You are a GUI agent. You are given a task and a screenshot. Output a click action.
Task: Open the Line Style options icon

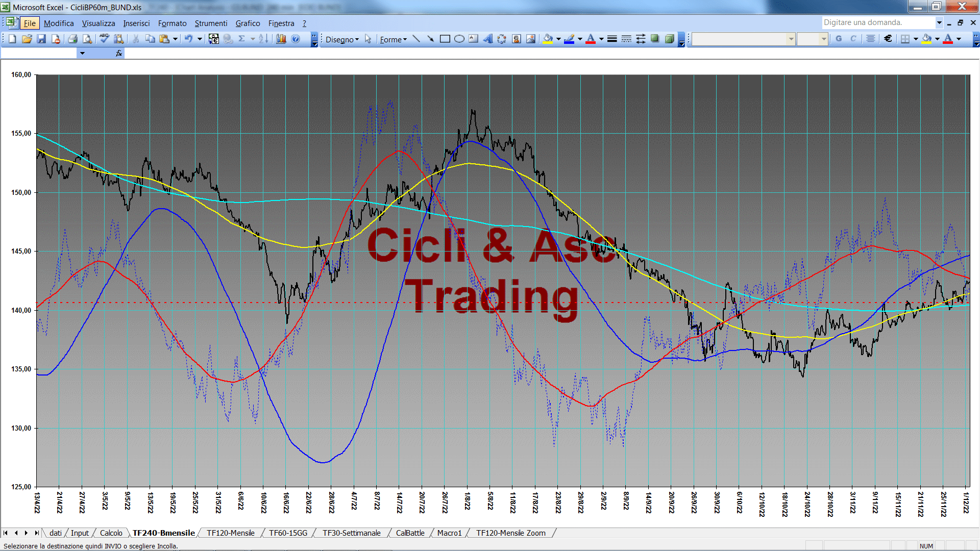[x=612, y=39]
